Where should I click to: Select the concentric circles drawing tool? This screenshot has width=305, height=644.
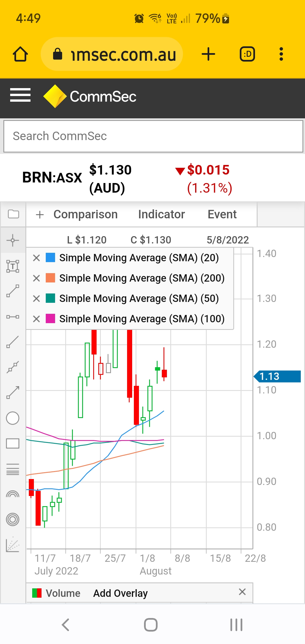(13, 519)
